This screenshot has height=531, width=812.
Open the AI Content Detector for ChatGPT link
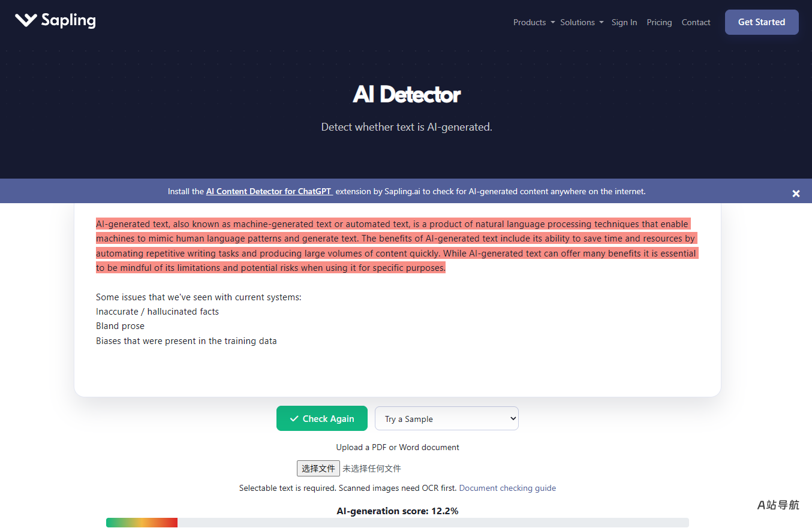pyautogui.click(x=269, y=192)
